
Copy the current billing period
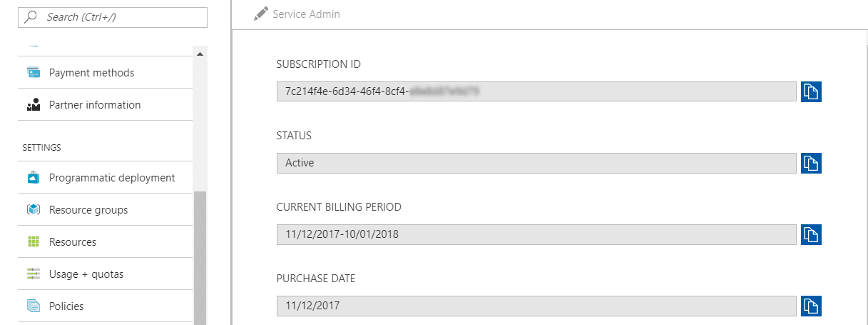click(811, 234)
